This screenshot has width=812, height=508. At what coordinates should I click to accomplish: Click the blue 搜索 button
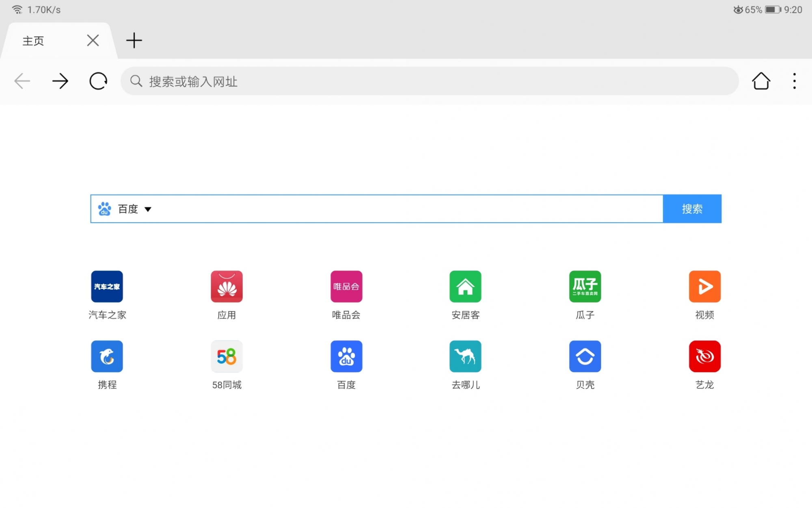(x=692, y=209)
